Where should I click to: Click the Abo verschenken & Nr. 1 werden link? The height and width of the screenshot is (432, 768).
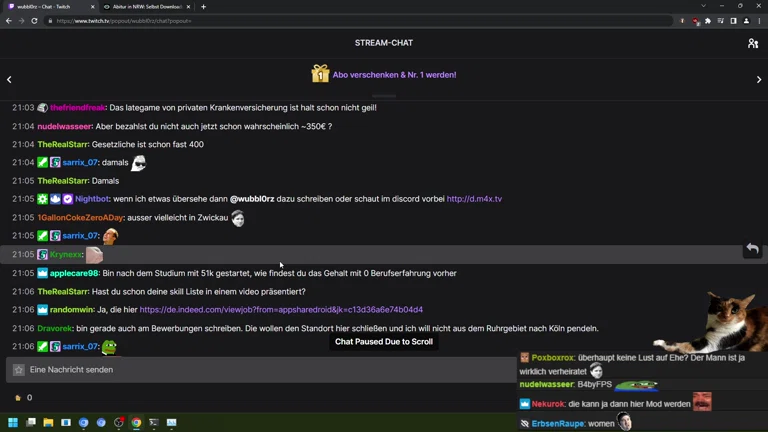tap(394, 75)
